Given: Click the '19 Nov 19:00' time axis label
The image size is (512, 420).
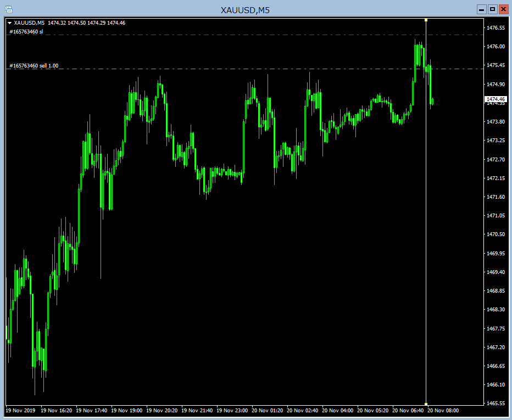Looking at the screenshot, I should pos(127,411).
